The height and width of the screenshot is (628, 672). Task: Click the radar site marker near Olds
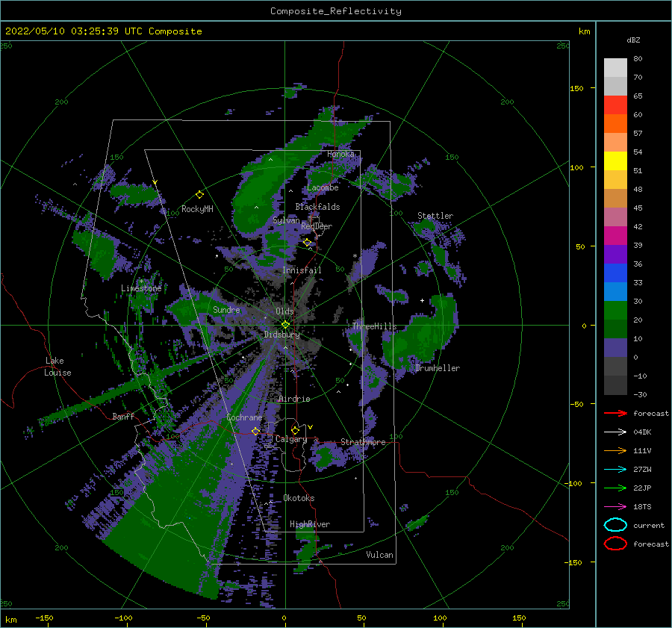point(285,325)
